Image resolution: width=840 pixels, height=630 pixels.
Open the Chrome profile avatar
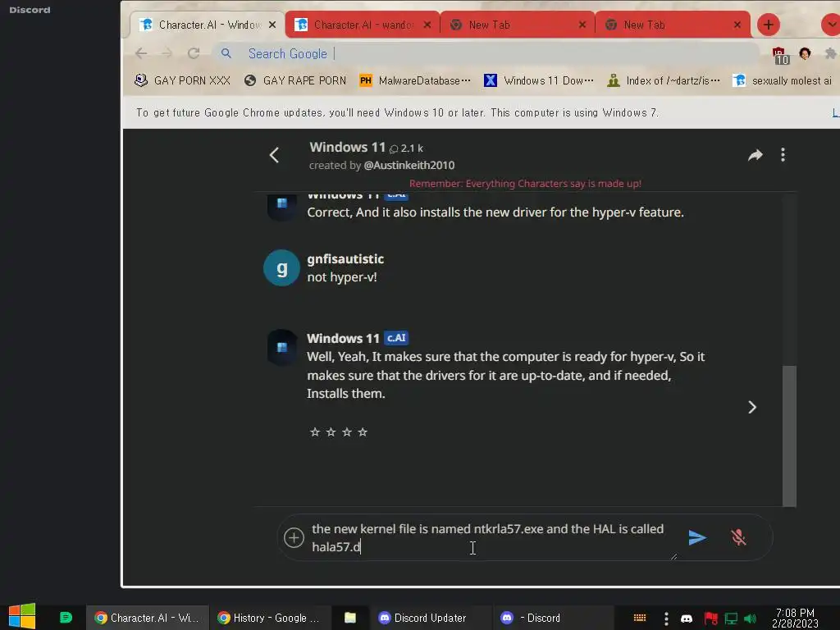tap(805, 53)
